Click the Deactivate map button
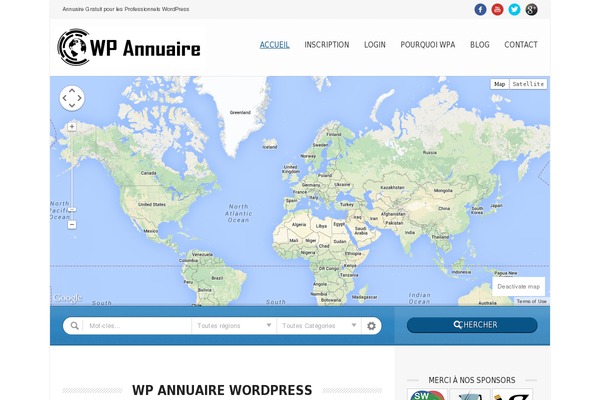This screenshot has width=600, height=400. click(x=518, y=286)
